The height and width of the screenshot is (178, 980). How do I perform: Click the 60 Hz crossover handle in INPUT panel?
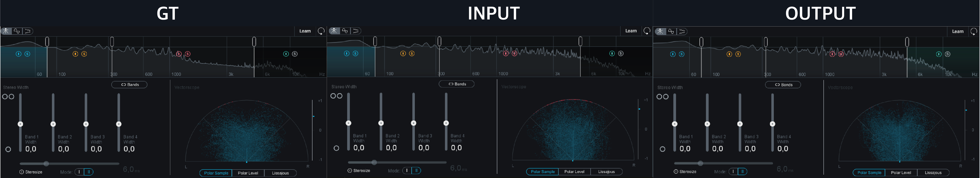(x=375, y=41)
